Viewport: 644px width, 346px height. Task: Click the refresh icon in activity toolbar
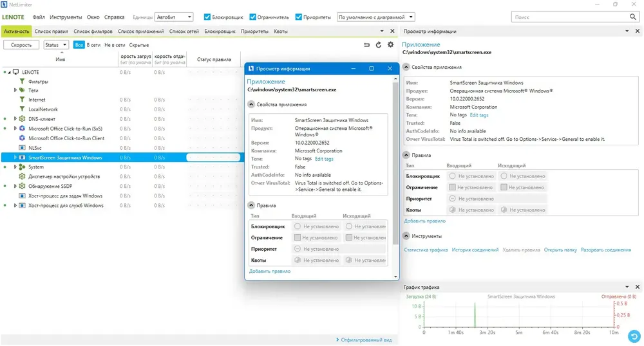[x=378, y=44]
